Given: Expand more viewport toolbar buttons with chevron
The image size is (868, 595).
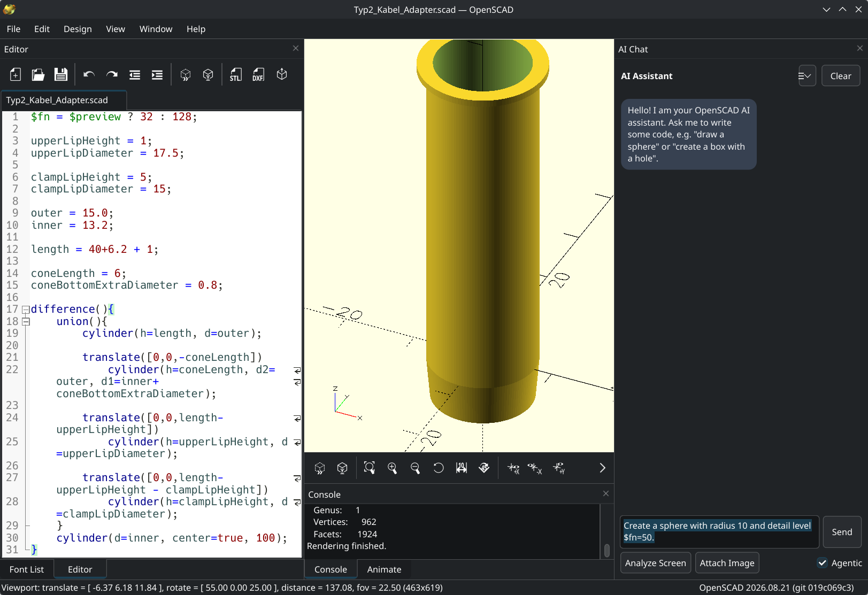Looking at the screenshot, I should (x=602, y=468).
